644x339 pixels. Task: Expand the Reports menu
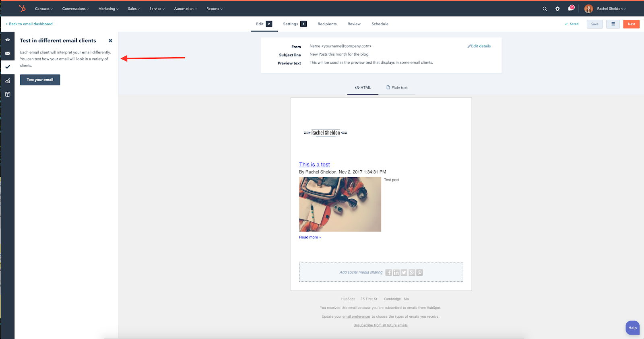tap(215, 9)
